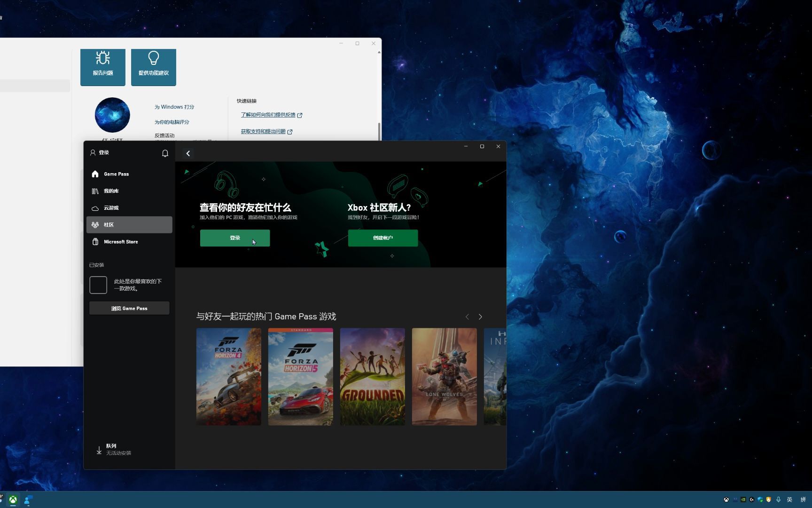The width and height of the screenshot is (812, 508).
Task: Close the Xbox app window
Action: click(498, 146)
